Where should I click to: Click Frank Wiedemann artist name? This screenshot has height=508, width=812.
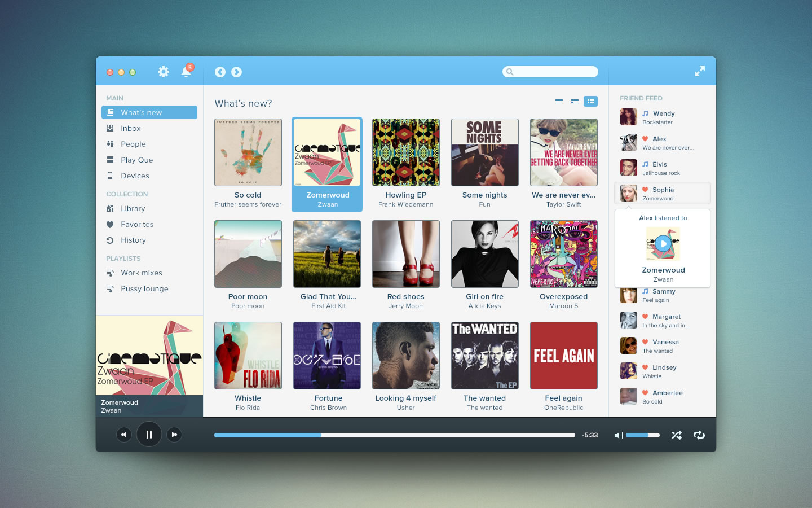tap(406, 204)
